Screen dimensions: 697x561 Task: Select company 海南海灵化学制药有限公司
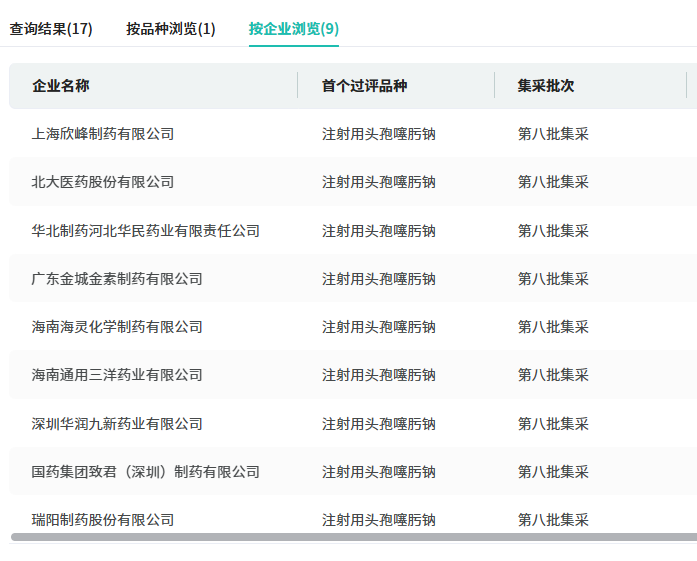tap(117, 327)
